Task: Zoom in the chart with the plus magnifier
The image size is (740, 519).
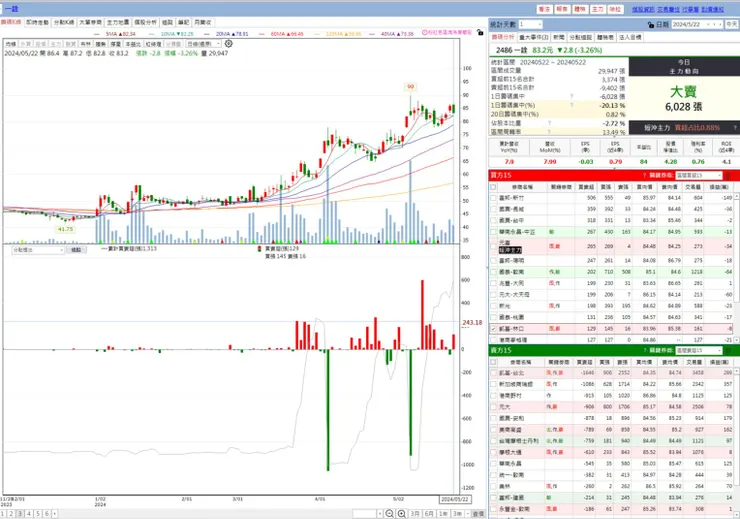Action: [402, 513]
